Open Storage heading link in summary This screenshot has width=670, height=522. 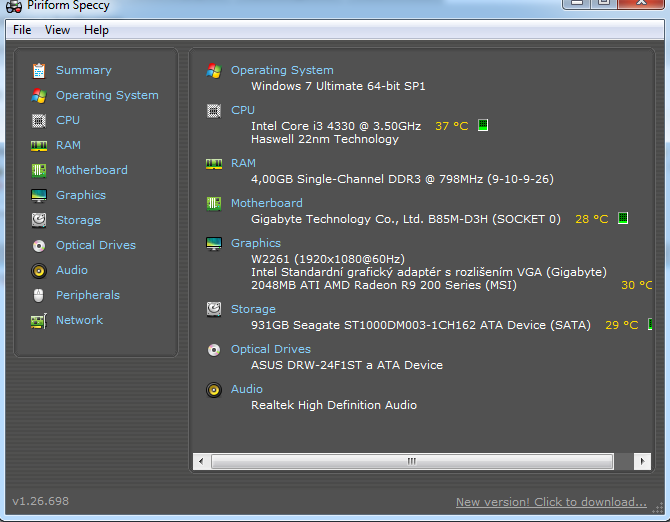253,309
